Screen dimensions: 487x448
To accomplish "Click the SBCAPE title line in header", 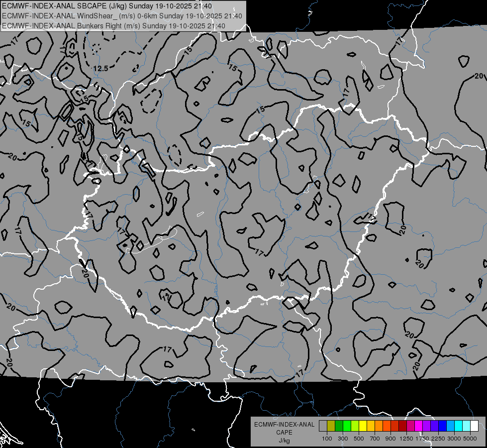I will tap(107, 6).
